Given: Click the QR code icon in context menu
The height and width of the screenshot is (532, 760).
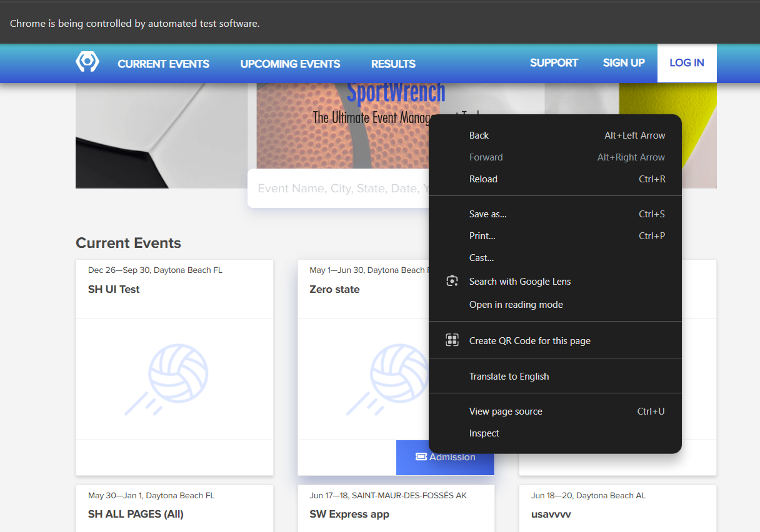Looking at the screenshot, I should point(452,340).
